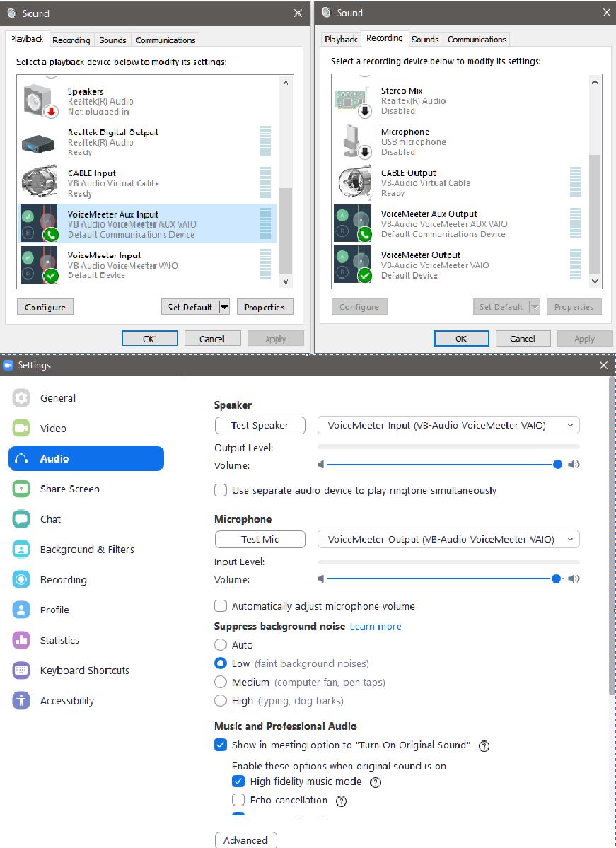Select the VoiceMeeter Input device icon
This screenshot has width=616, height=848.
(x=39, y=265)
